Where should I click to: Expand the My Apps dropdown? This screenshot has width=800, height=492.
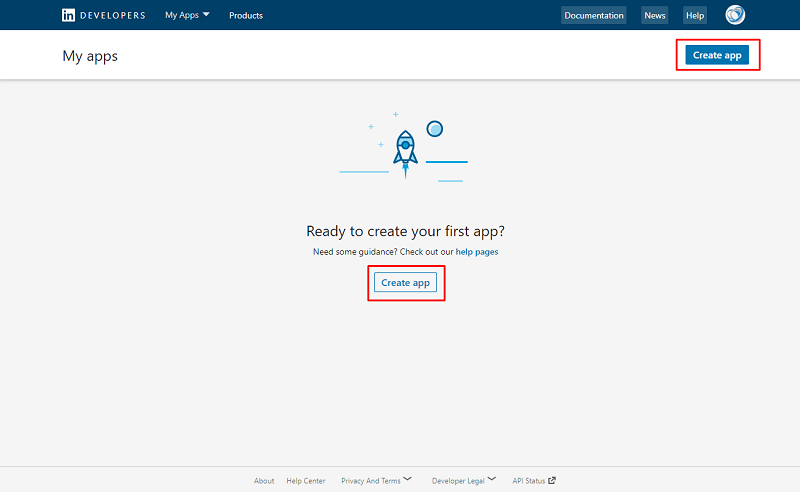coord(187,15)
